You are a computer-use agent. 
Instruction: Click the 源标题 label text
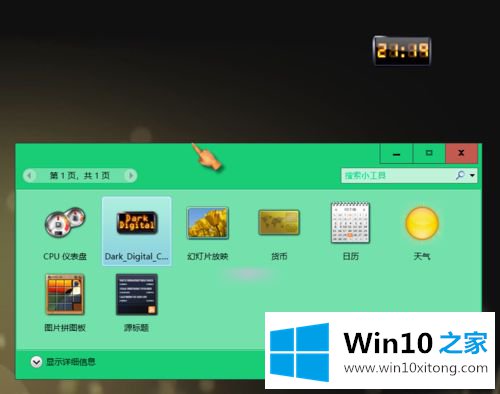point(136,328)
